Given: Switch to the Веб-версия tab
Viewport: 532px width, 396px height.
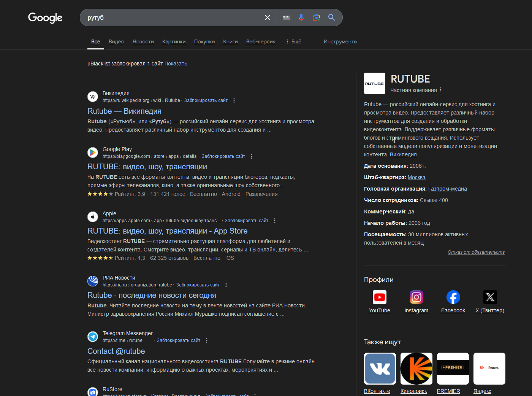Looking at the screenshot, I should point(261,41).
